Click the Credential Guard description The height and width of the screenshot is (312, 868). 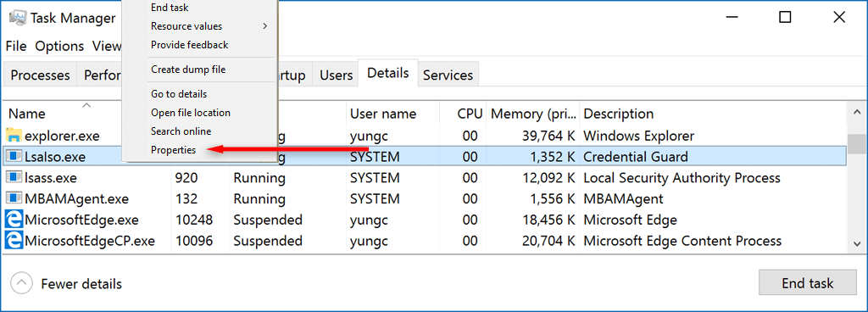click(636, 157)
